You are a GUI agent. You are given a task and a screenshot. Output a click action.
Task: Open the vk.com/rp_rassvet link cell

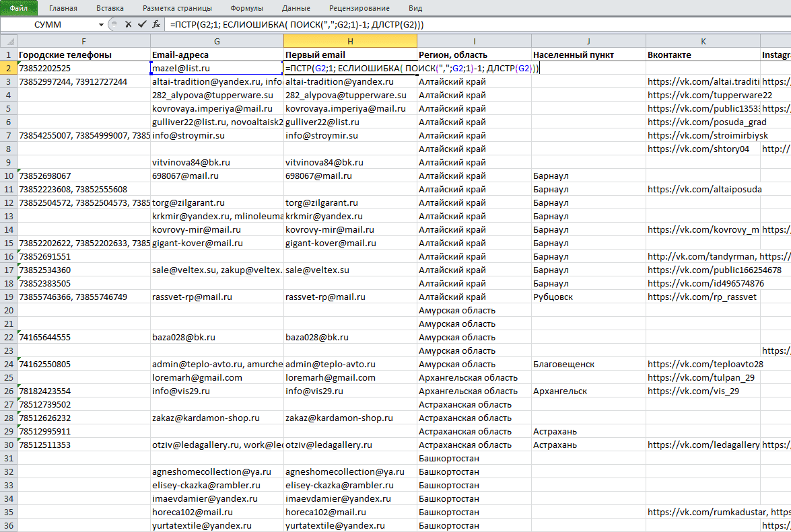coord(703,297)
